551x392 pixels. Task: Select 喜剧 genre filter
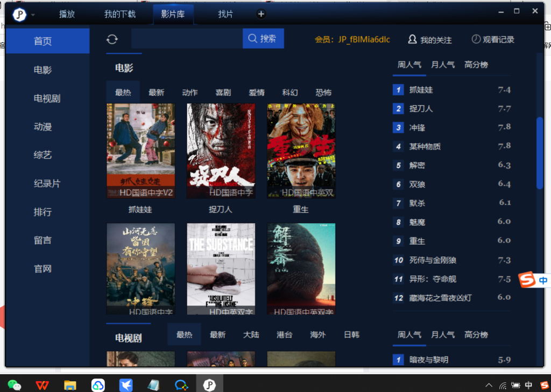point(223,92)
